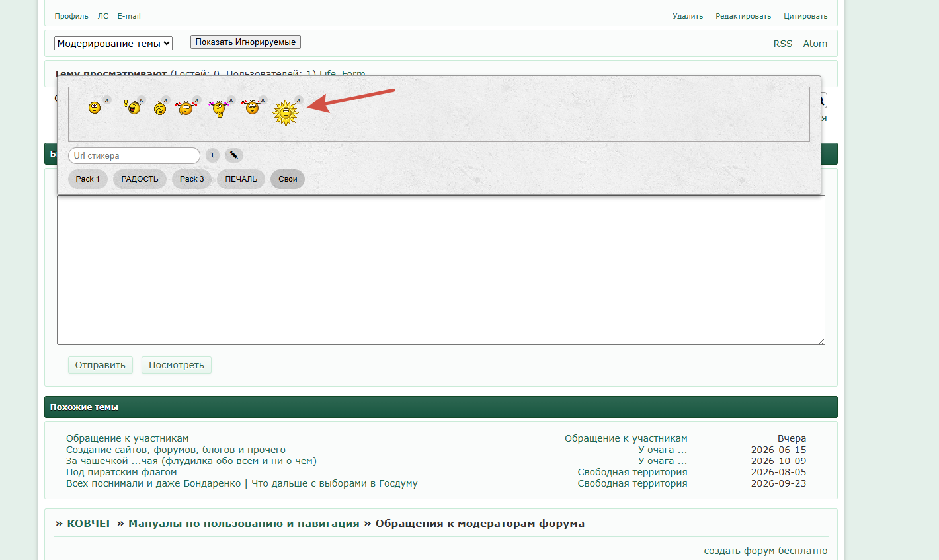The width and height of the screenshot is (939, 560).
Task: Click the ЛС private message link
Action: [103, 16]
